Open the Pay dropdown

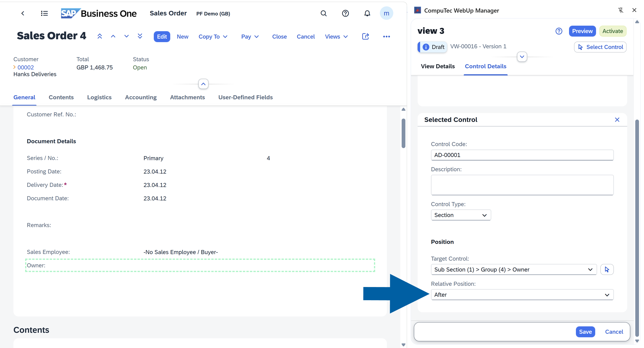tap(250, 37)
